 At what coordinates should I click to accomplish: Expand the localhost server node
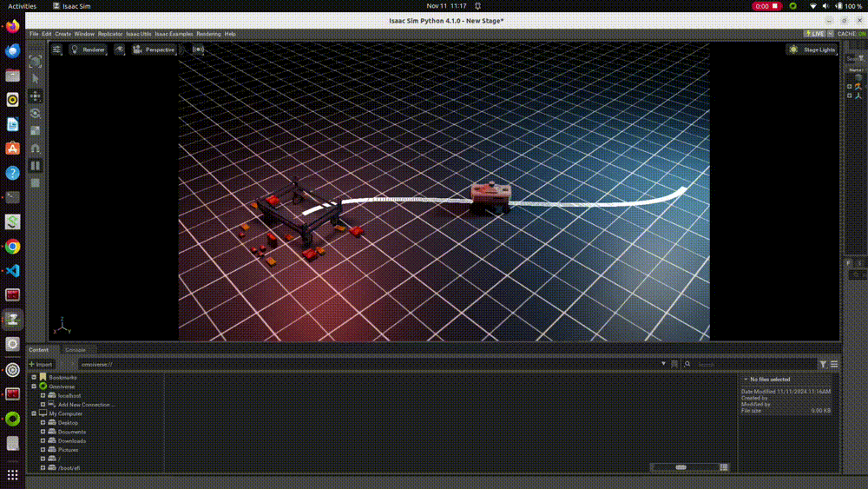click(43, 396)
